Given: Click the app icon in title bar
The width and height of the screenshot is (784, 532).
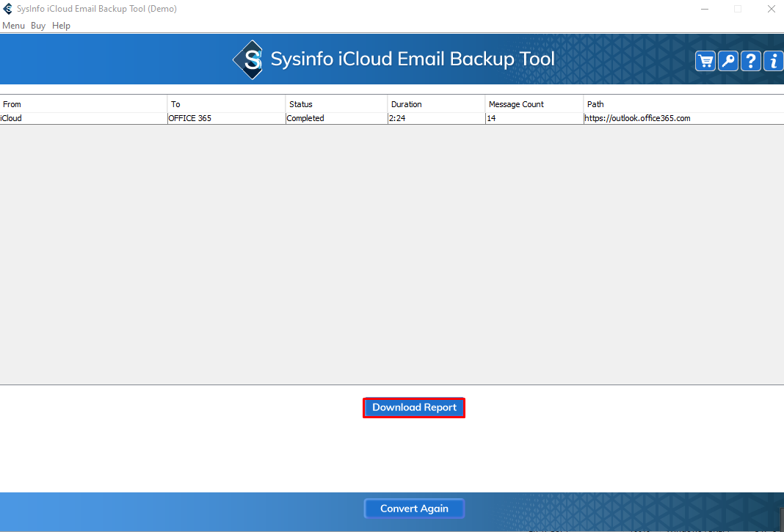Looking at the screenshot, I should [x=8, y=9].
